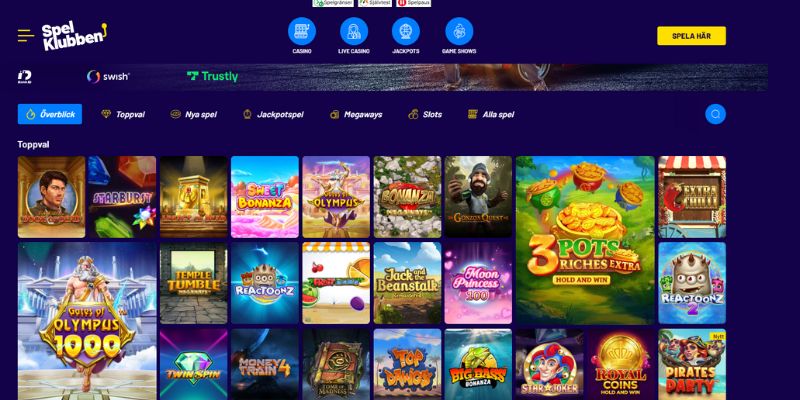Click the yellow Spela Här button

(x=691, y=36)
